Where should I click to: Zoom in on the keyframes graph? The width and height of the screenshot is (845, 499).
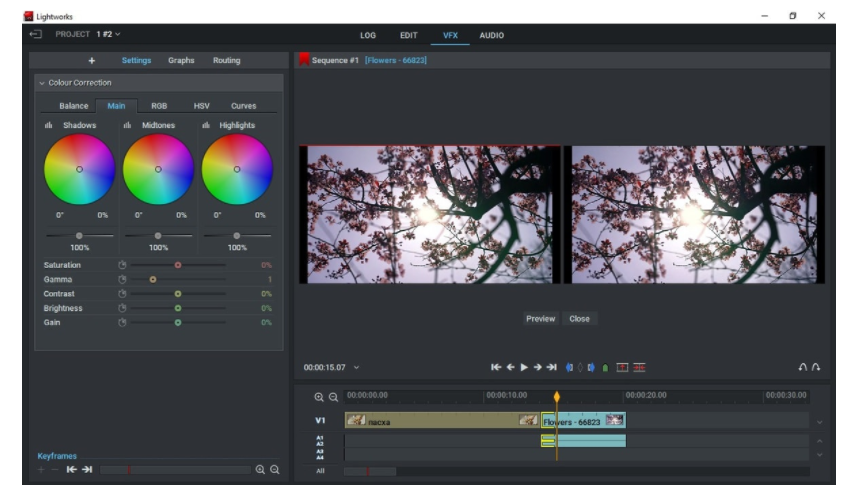click(x=260, y=469)
